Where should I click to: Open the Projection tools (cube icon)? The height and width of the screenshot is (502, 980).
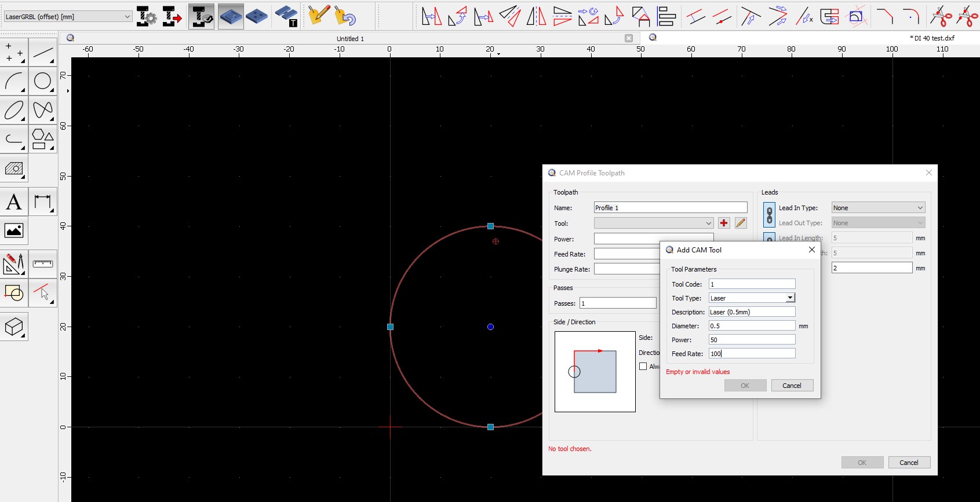(x=14, y=327)
